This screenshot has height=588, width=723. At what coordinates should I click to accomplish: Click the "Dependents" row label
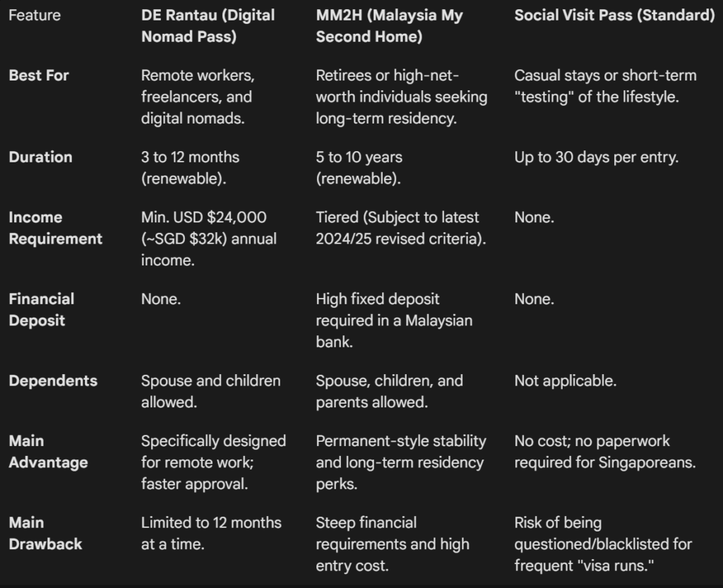53,381
